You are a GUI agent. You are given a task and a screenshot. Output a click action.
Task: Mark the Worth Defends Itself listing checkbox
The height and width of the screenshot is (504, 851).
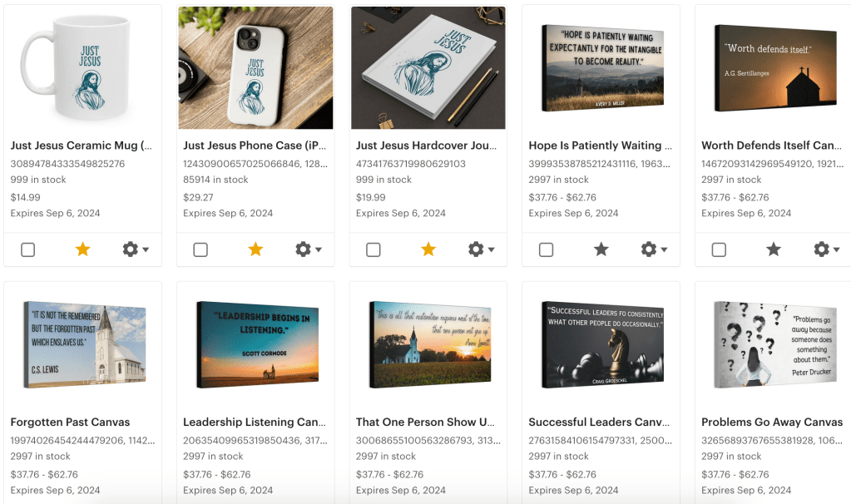click(x=719, y=250)
